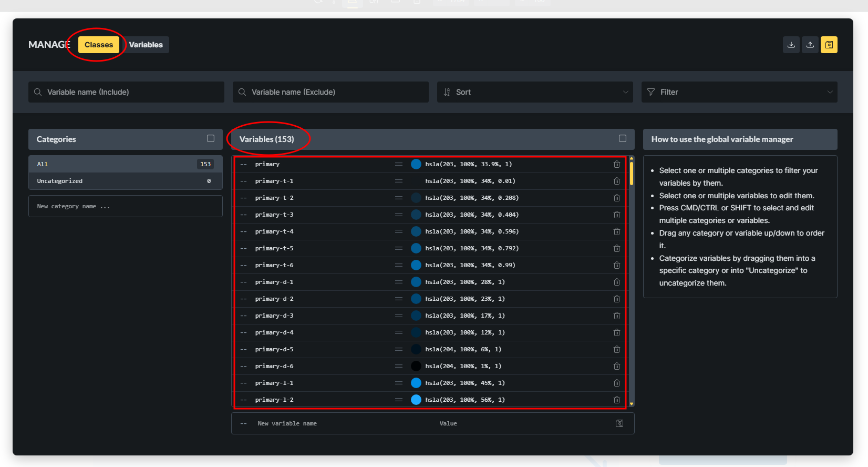Expand the Filter dropdown
868x467 pixels.
tap(739, 92)
